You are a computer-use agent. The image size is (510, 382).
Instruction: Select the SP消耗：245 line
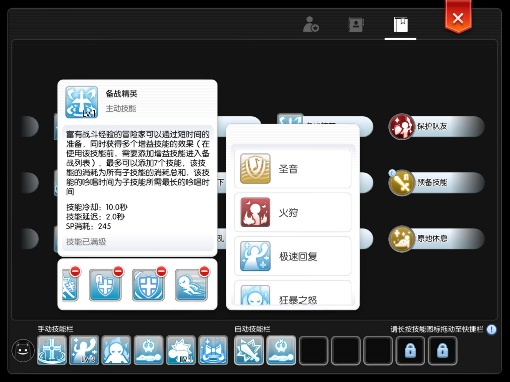pos(88,226)
